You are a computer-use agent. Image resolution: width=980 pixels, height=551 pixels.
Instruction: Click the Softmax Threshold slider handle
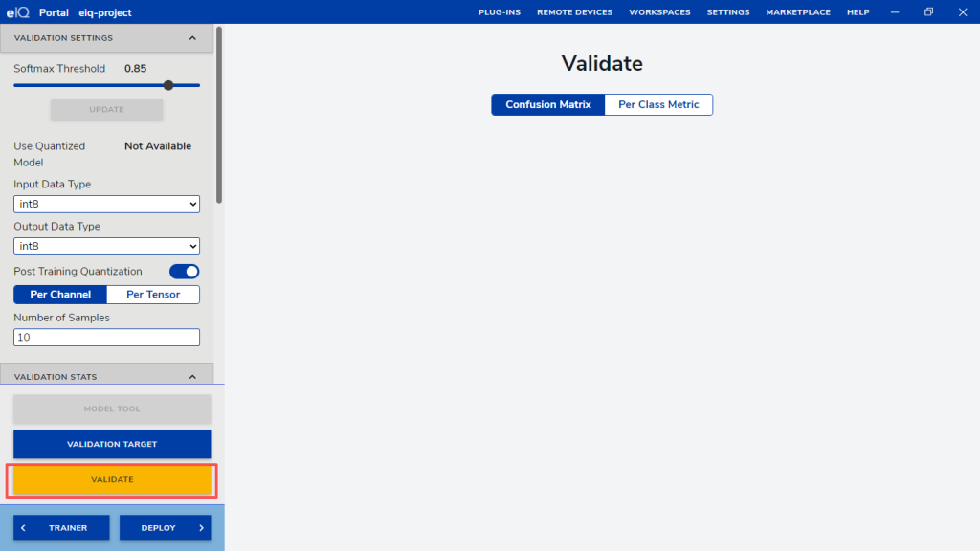point(168,85)
